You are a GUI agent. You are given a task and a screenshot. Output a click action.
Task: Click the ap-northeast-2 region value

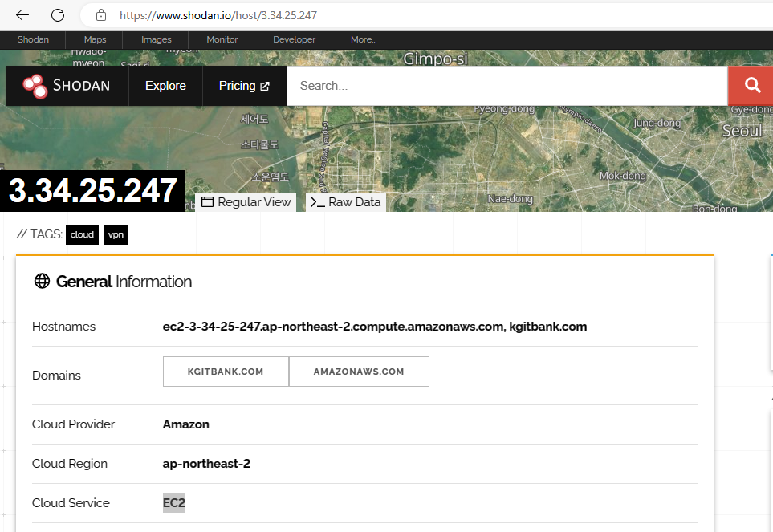(206, 464)
